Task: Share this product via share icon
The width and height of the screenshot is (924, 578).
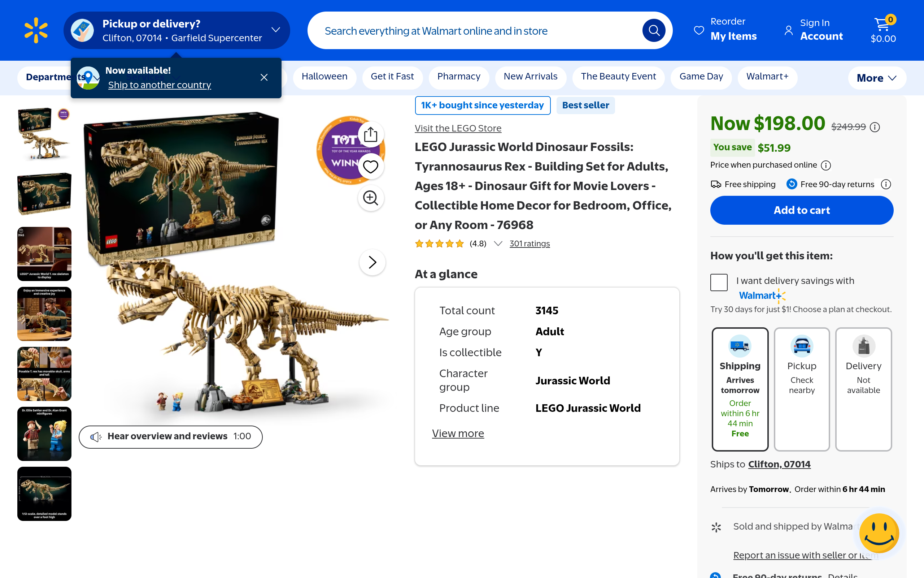Action: 370,134
